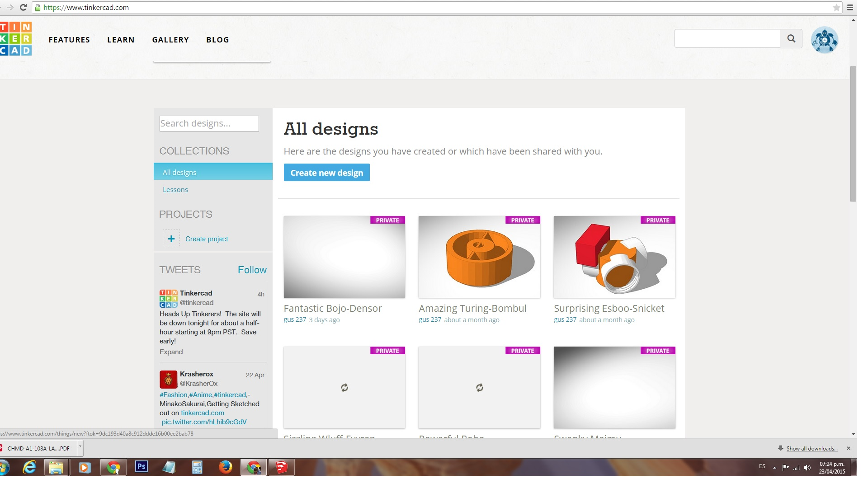The width and height of the screenshot is (868, 488).
Task: Click Create project link
Action: (x=207, y=239)
